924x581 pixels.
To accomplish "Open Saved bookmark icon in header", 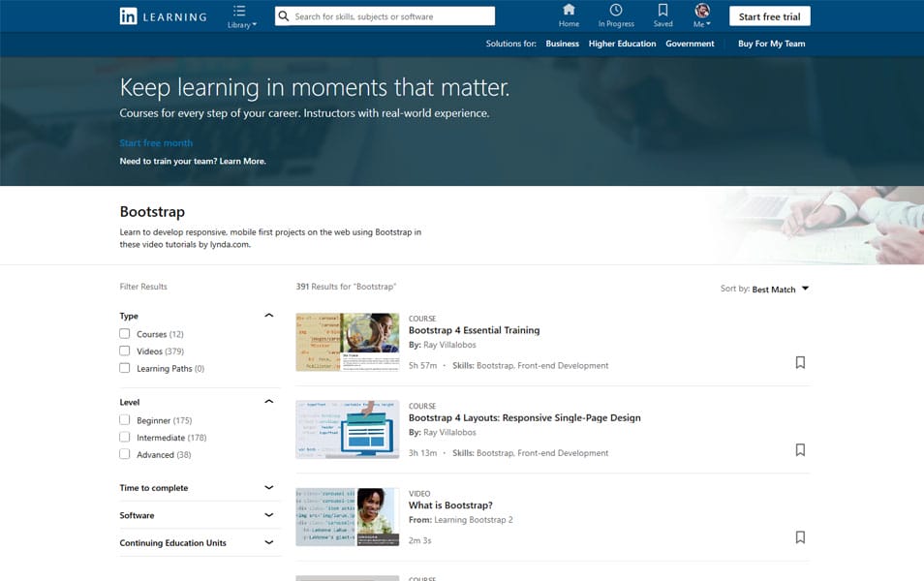I will click(662, 10).
